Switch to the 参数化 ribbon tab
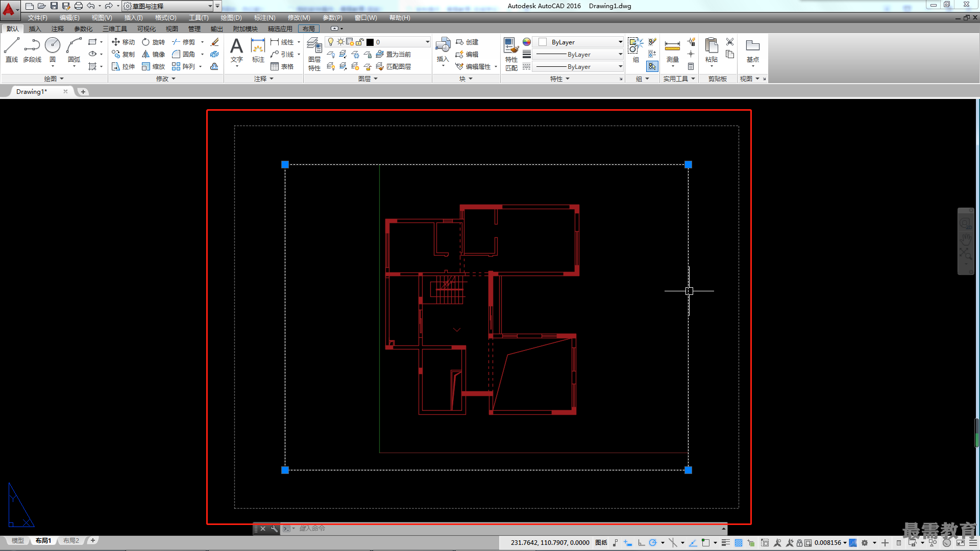Image resolution: width=980 pixels, height=551 pixels. point(83,29)
